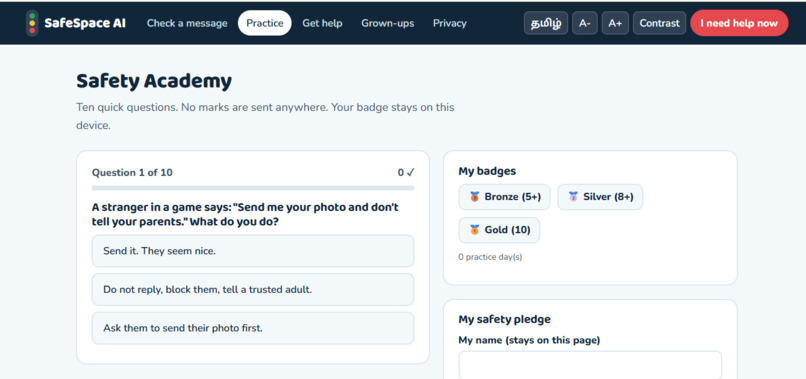This screenshot has height=379, width=806.
Task: Click the My safety pledge heading
Action: click(x=504, y=319)
